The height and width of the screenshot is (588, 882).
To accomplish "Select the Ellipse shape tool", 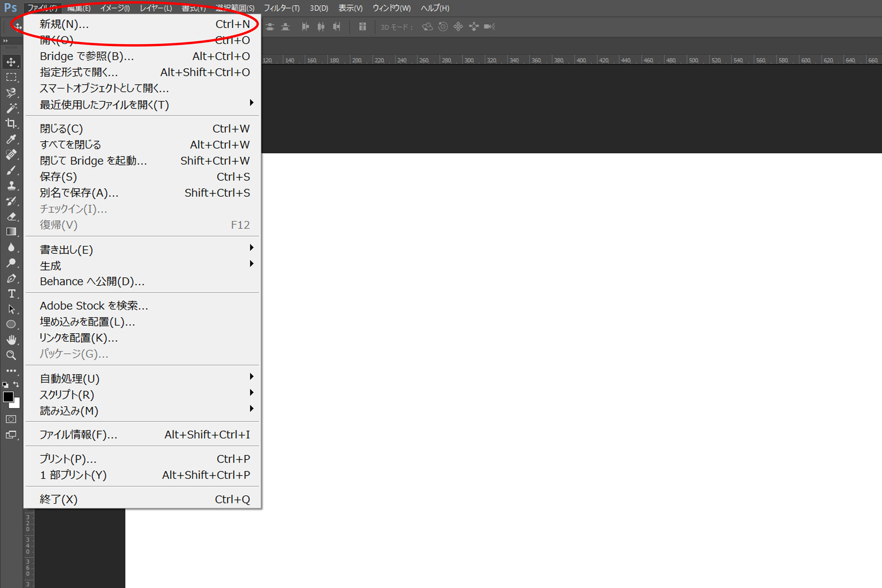I will pyautogui.click(x=11, y=325).
